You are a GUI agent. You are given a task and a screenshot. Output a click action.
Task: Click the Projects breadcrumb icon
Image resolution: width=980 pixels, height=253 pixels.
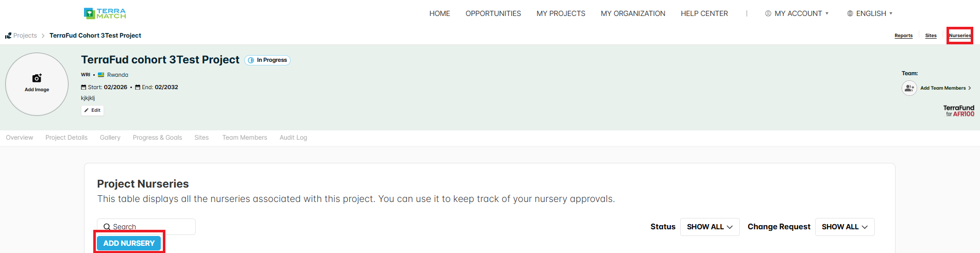click(x=8, y=36)
